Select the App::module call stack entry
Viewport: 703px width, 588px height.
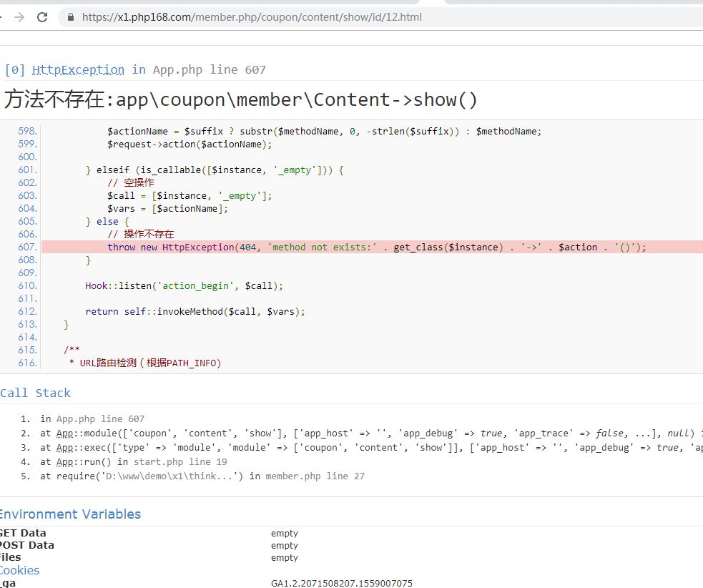[x=358, y=433]
